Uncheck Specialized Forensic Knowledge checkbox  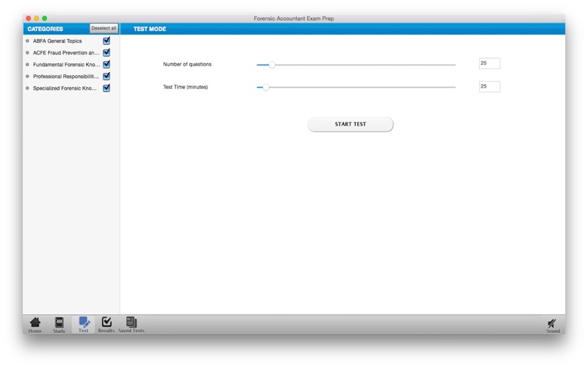pyautogui.click(x=107, y=88)
